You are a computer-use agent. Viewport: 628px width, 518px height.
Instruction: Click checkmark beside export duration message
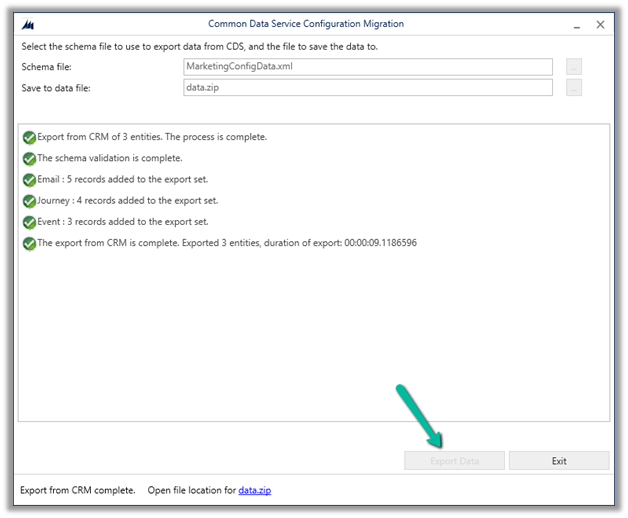click(29, 243)
